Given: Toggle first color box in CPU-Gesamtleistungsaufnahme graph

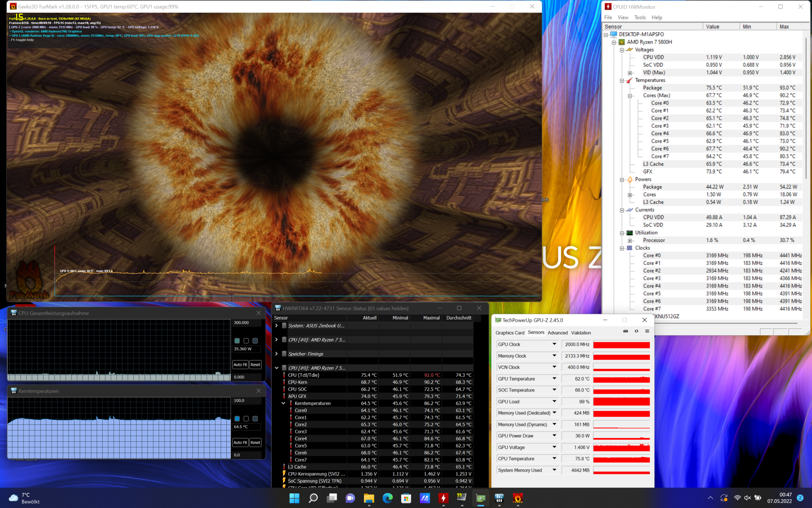Looking at the screenshot, I should coord(237,341).
